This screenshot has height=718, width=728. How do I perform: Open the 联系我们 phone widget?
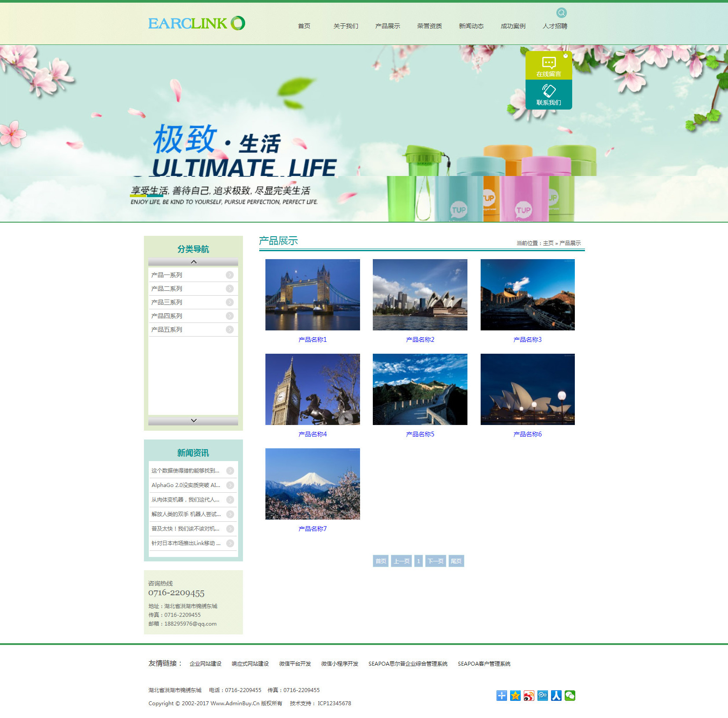[548, 95]
